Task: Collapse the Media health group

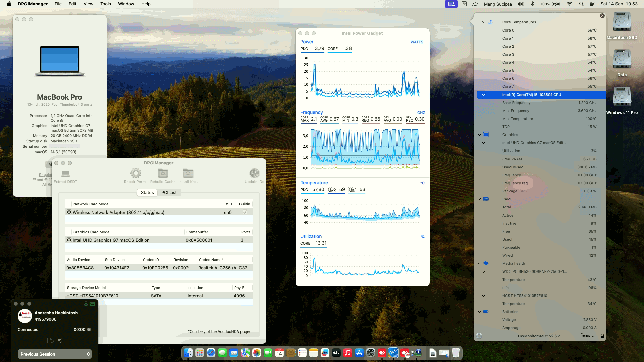Action: click(479, 263)
